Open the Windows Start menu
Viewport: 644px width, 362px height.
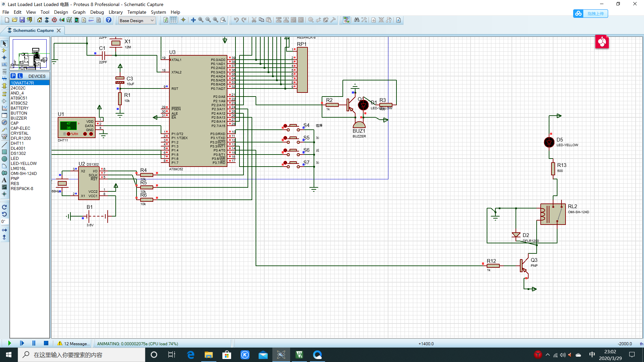[x=9, y=355]
